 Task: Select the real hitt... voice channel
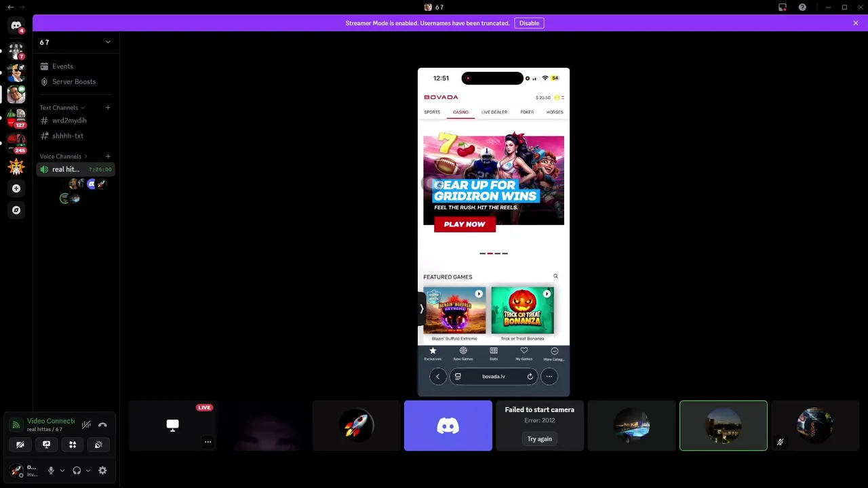(75, 169)
